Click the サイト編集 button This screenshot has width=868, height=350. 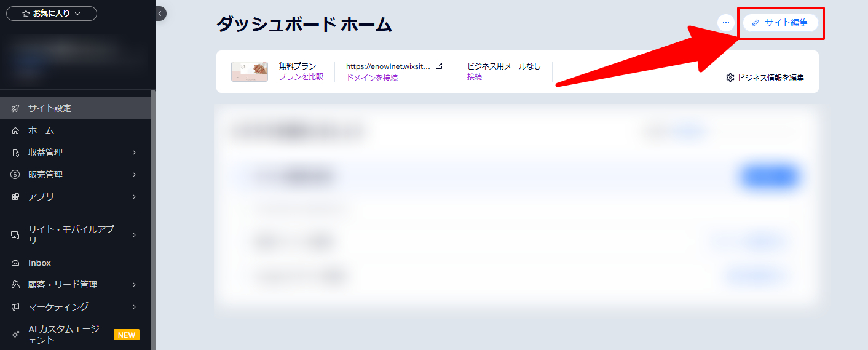coord(781,23)
